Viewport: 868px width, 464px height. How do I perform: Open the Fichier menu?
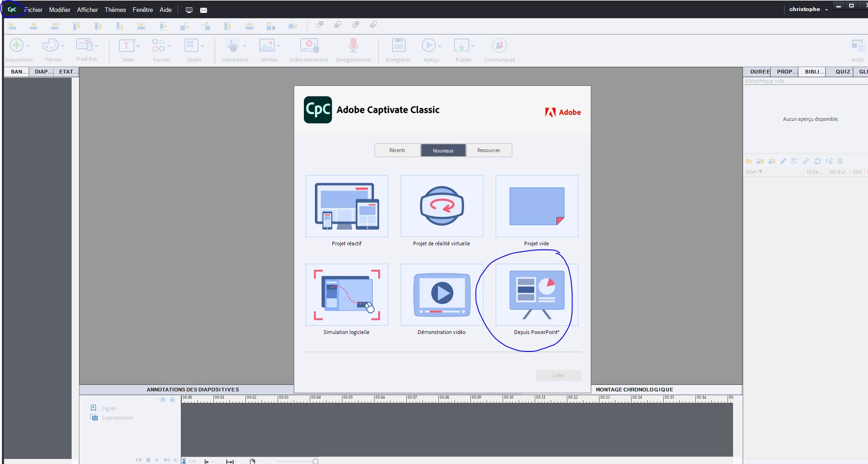33,10
